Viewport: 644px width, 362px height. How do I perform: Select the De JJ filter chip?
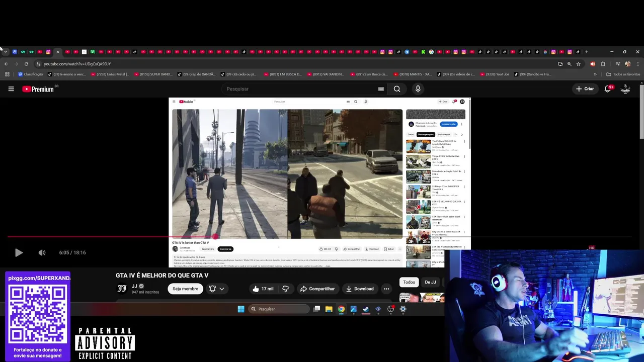430,282
